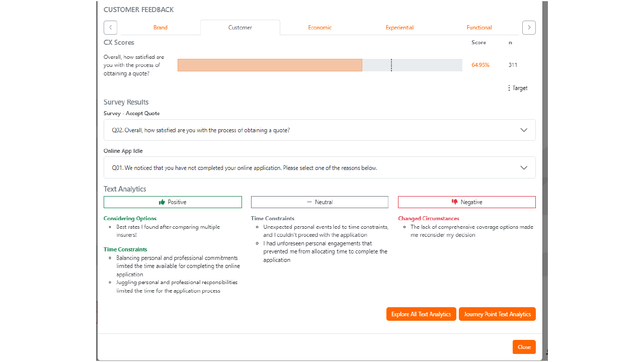
Task: Click Explore All Text Analytics button
Action: (x=421, y=314)
